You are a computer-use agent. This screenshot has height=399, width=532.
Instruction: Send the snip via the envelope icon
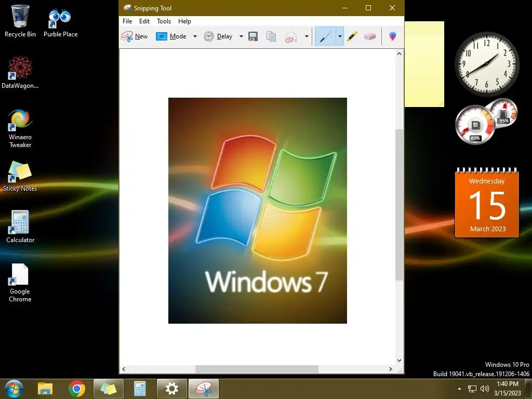[291, 37]
